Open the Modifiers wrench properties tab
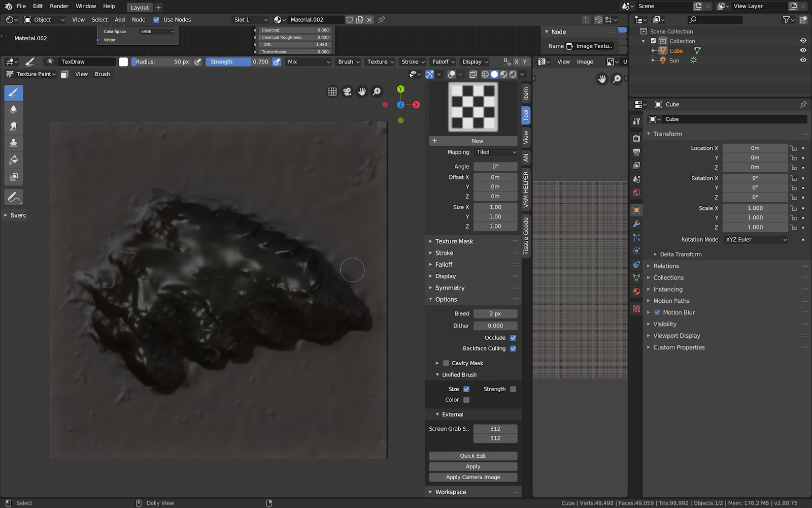The image size is (812, 508). pos(636,224)
